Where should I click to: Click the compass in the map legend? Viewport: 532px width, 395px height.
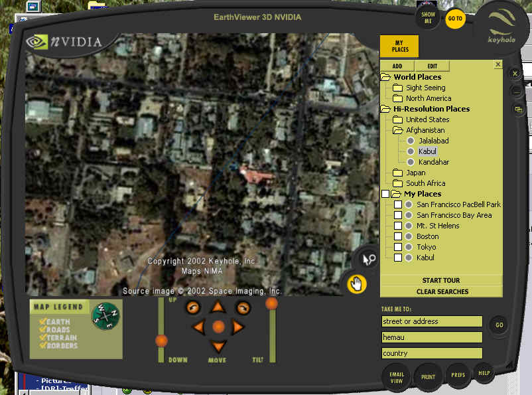tap(105, 316)
